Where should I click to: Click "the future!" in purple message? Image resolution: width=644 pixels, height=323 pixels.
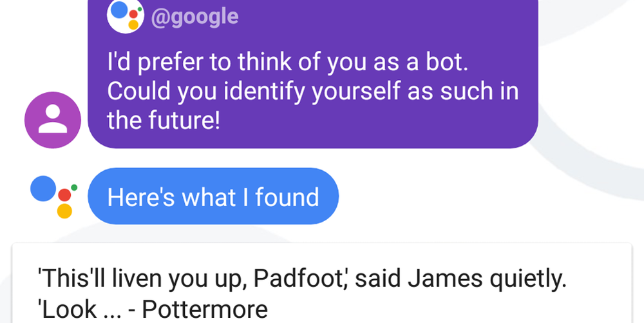click(x=164, y=119)
